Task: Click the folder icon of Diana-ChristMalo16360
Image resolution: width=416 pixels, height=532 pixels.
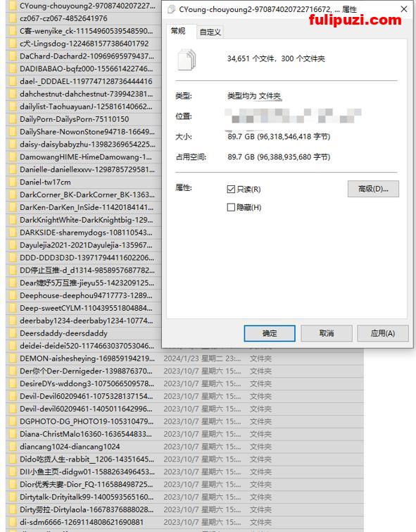Action: [x=13, y=434]
